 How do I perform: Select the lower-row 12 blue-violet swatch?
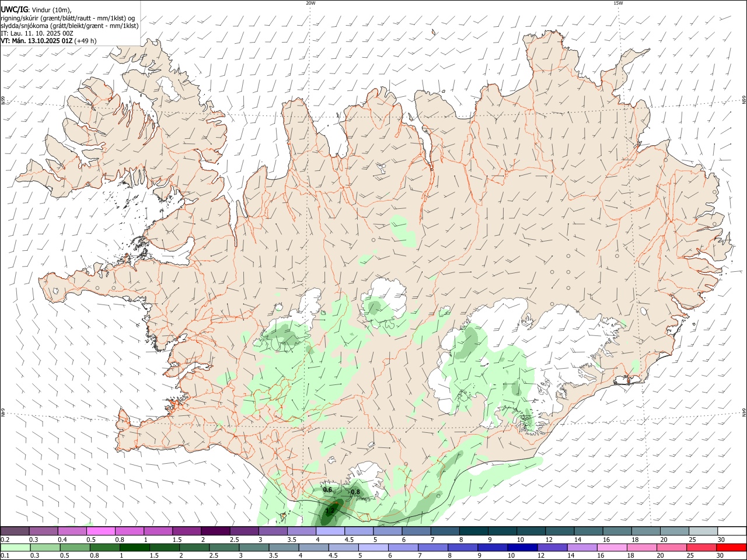click(552, 548)
